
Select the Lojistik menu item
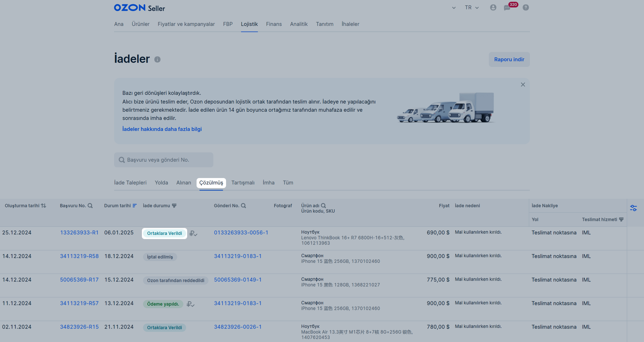click(249, 24)
